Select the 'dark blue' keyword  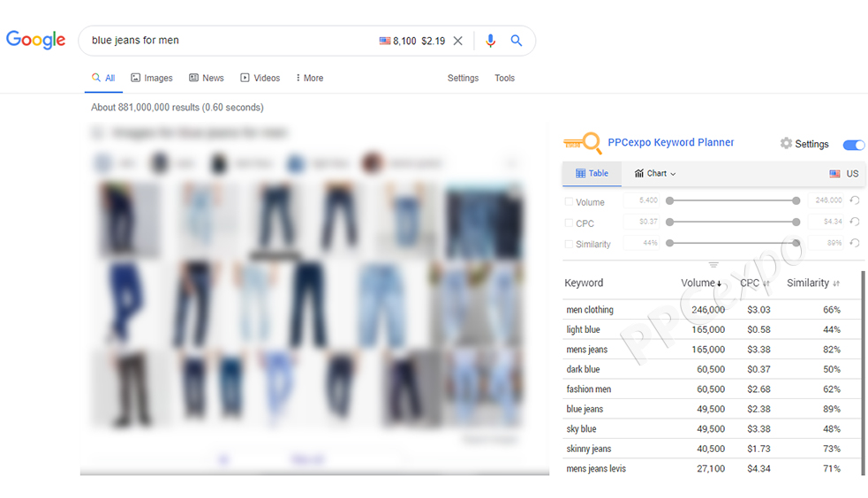(x=583, y=369)
